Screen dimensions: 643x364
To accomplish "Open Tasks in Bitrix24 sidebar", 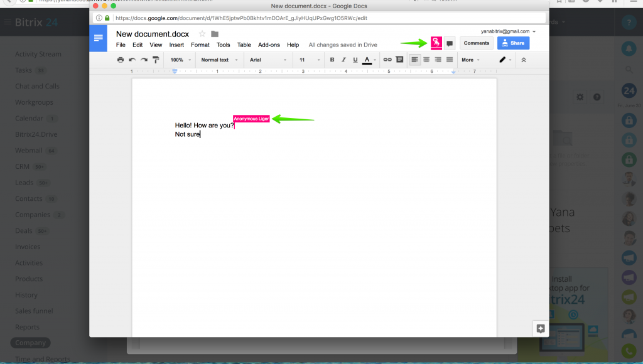I will click(23, 70).
